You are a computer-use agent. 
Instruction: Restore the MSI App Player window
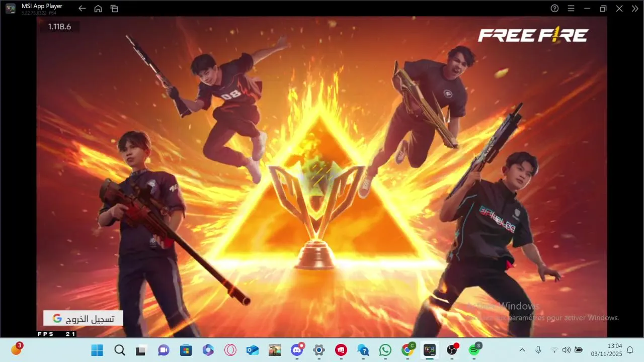pyautogui.click(x=603, y=9)
